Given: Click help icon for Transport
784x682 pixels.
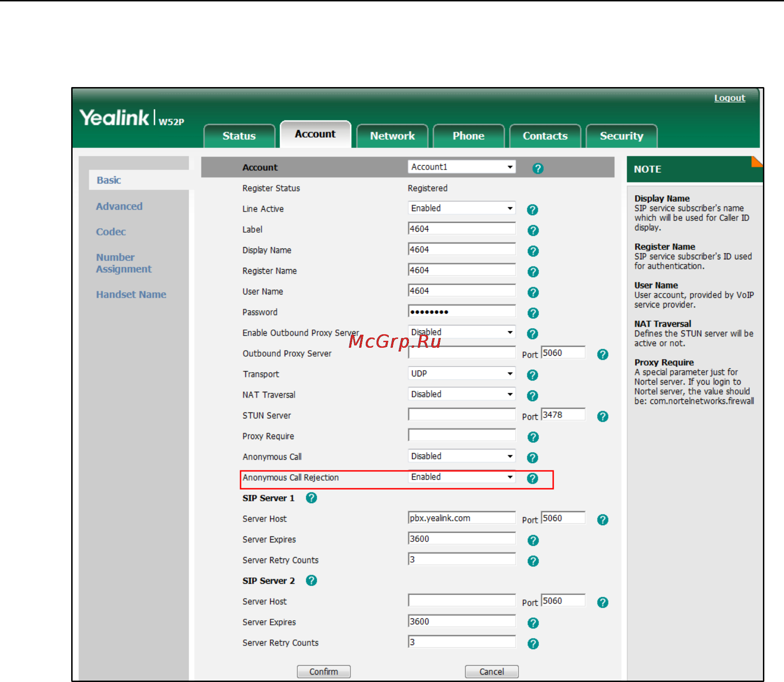Looking at the screenshot, I should tap(533, 375).
